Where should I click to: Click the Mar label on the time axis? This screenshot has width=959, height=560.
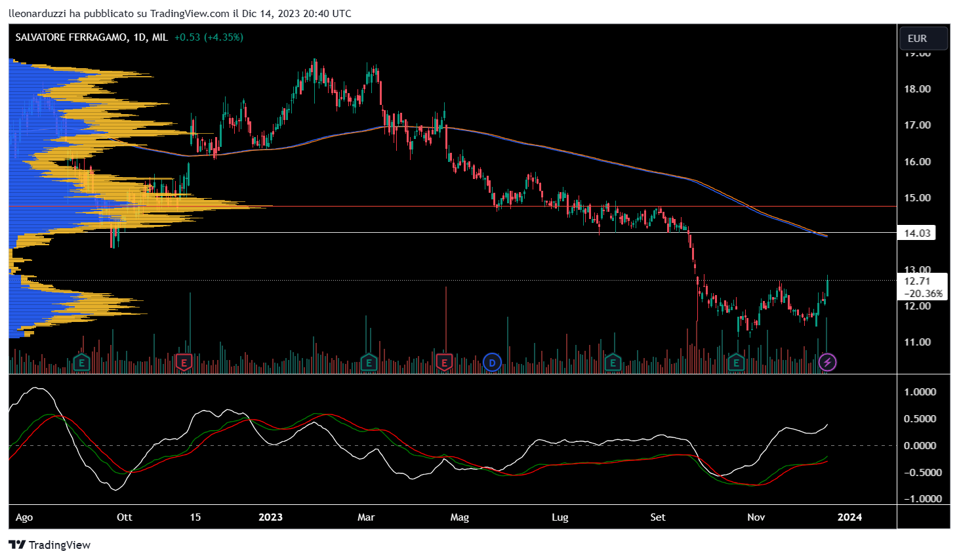pyautogui.click(x=366, y=517)
